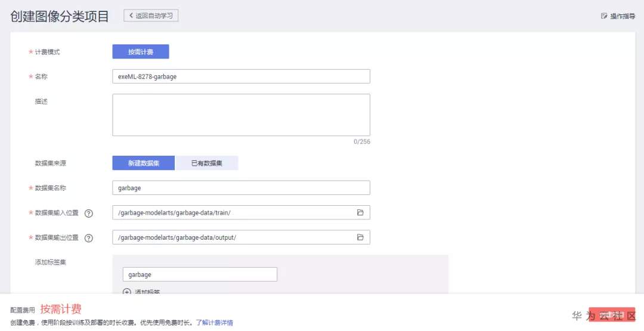Click the plus icon to add label
Viewport: 644px width, 331px height.
coord(126,292)
